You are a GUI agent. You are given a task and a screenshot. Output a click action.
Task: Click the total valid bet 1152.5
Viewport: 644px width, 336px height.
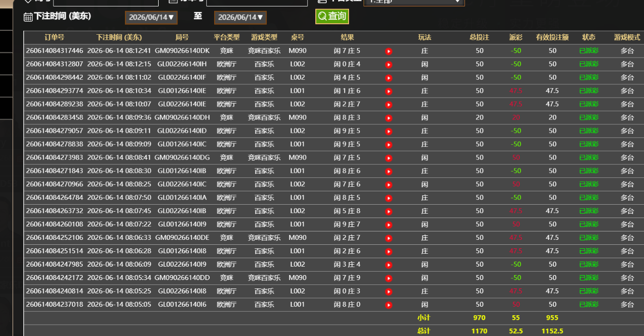[x=552, y=331]
